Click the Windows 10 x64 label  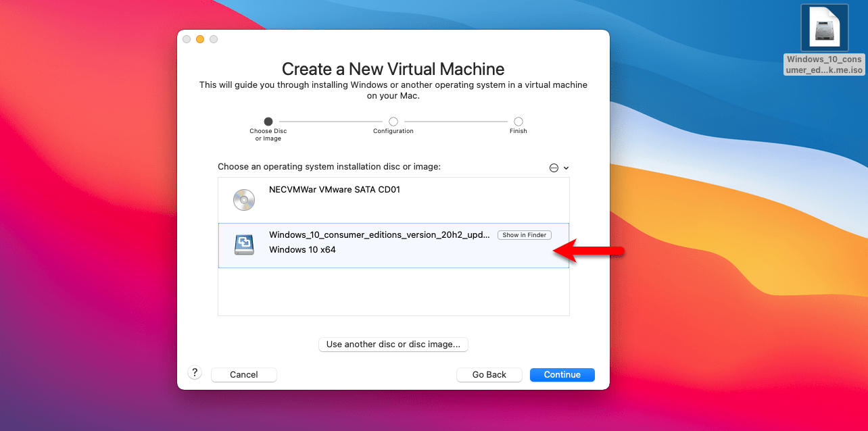pos(302,250)
